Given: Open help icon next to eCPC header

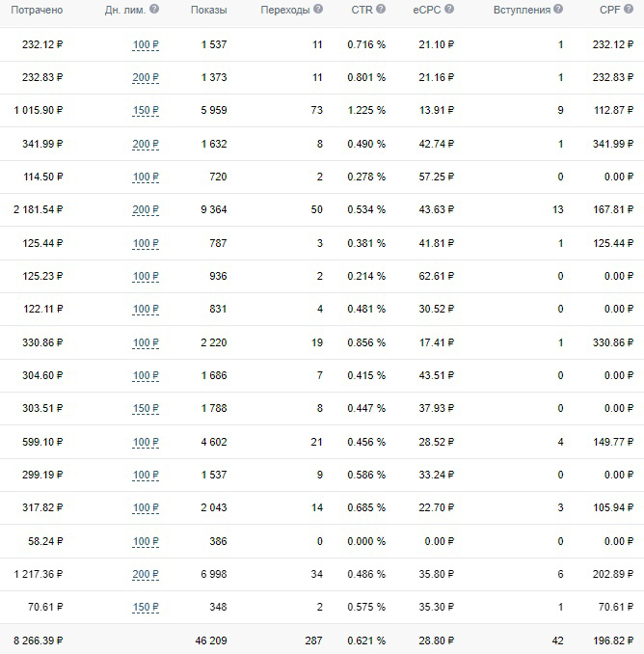Looking at the screenshot, I should pyautogui.click(x=449, y=9).
